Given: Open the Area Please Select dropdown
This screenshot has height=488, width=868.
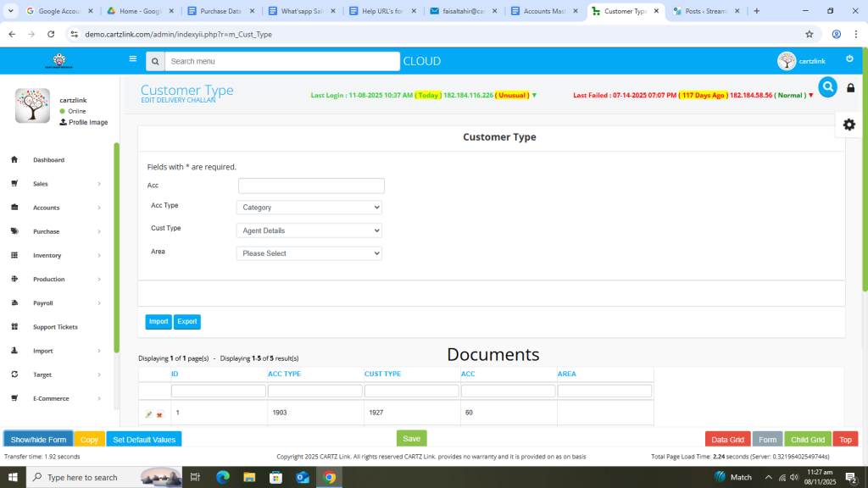Looking at the screenshot, I should click(x=309, y=253).
